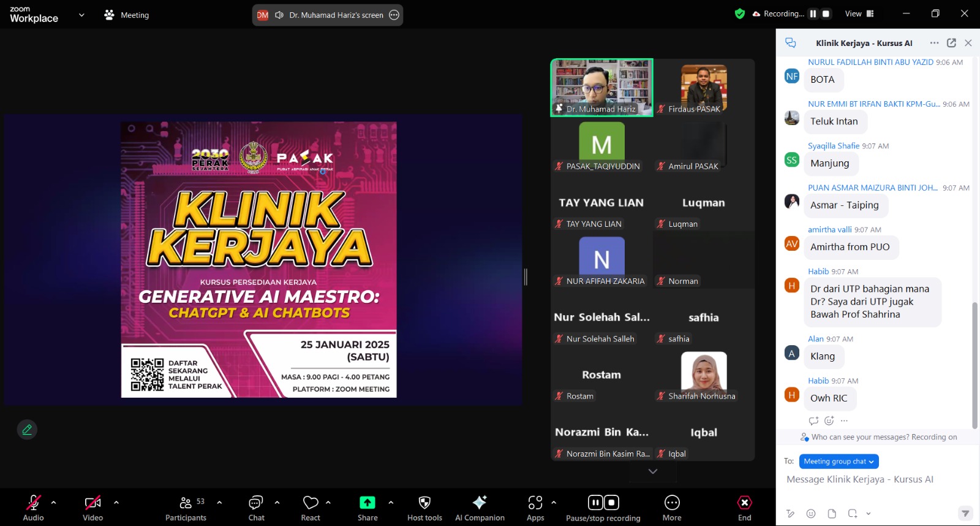Open more actions for 'Owh RIC' message
980x526 pixels.
pos(844,421)
